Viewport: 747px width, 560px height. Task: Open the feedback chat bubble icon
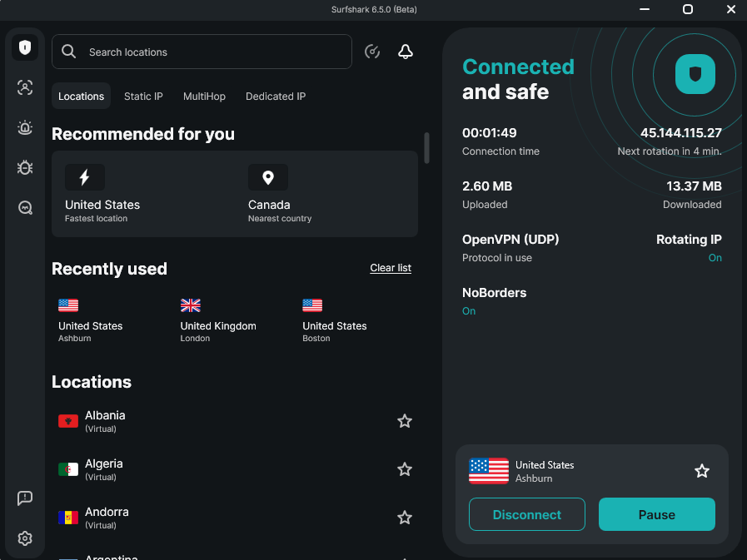(x=25, y=498)
